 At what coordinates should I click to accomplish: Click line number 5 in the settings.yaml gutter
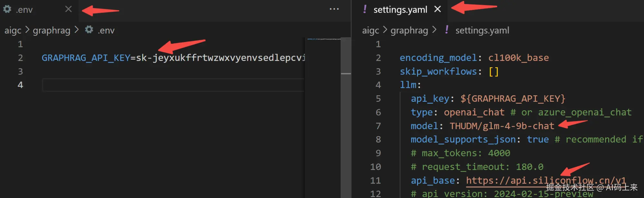click(378, 99)
